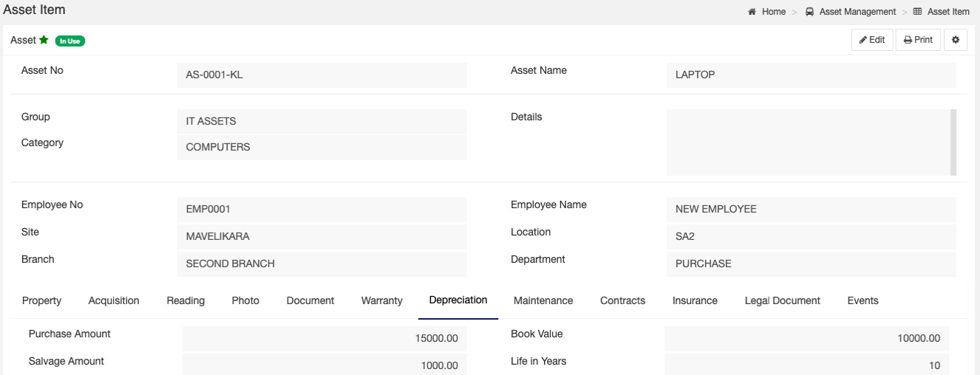Click the Details text area scrollbar
Image resolution: width=980 pixels, height=375 pixels.
pos(953,142)
